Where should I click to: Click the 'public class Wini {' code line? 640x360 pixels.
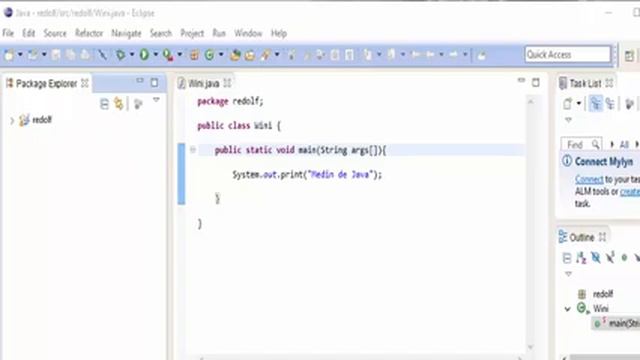(x=239, y=126)
